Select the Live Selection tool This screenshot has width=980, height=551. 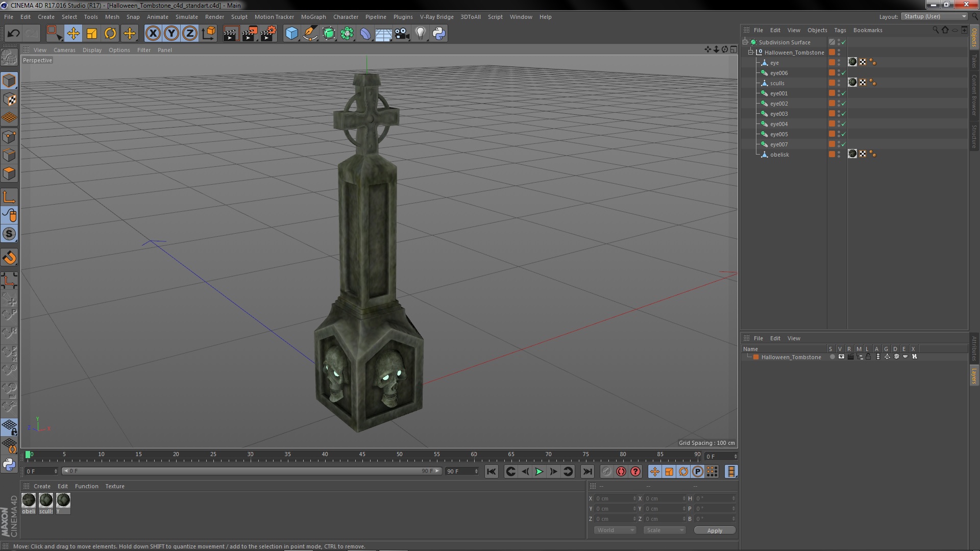tap(54, 34)
